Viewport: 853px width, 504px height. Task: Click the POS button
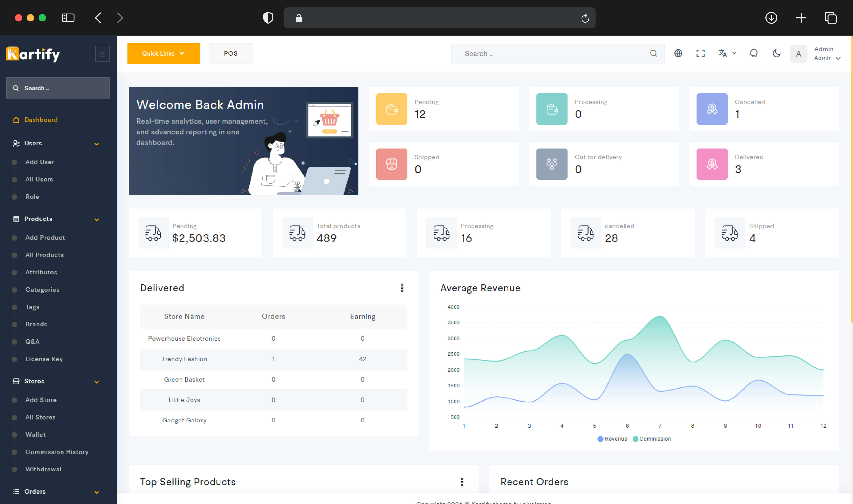[231, 53]
